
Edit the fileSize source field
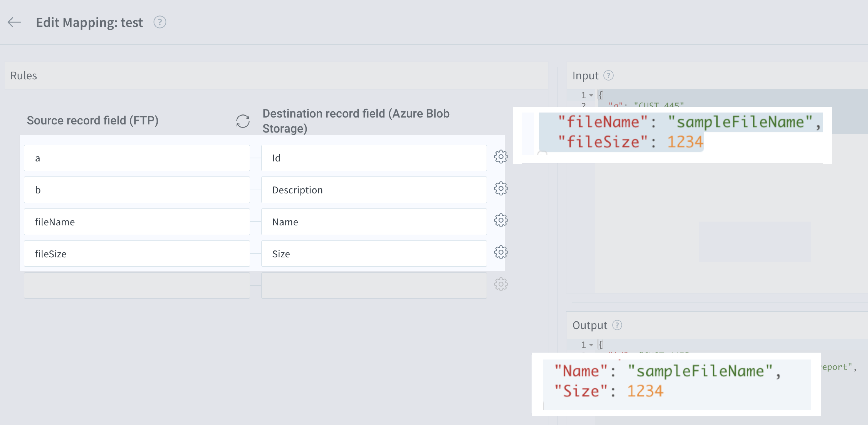[136, 254]
